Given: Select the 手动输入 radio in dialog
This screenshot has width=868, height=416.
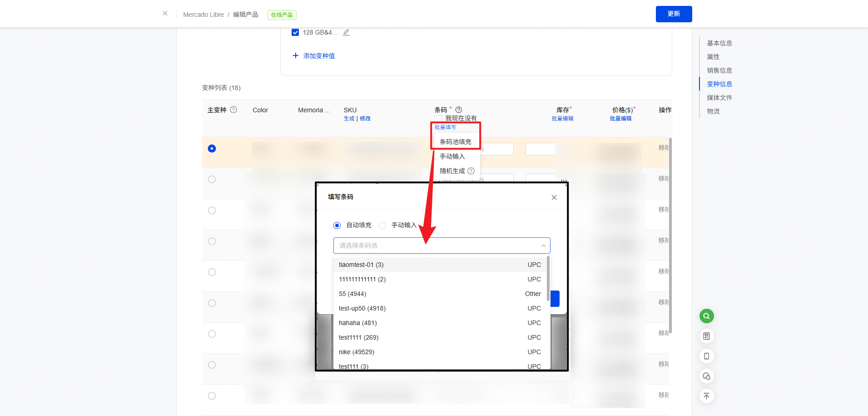Looking at the screenshot, I should [x=382, y=226].
